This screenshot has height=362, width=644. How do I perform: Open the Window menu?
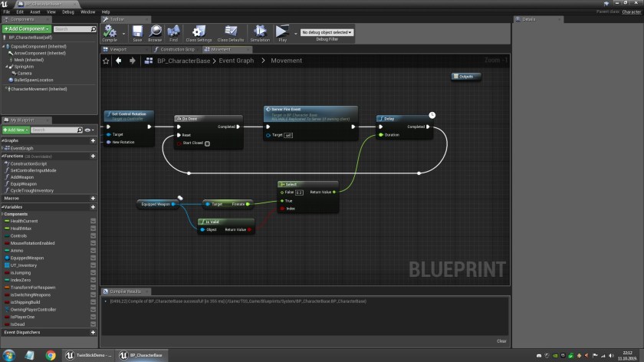pos(88,12)
